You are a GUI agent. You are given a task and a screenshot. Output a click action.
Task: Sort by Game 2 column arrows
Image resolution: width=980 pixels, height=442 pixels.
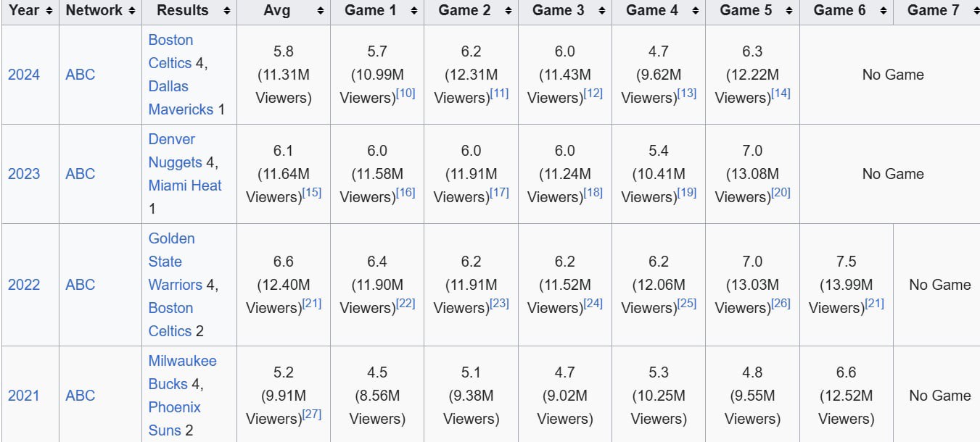point(508,11)
